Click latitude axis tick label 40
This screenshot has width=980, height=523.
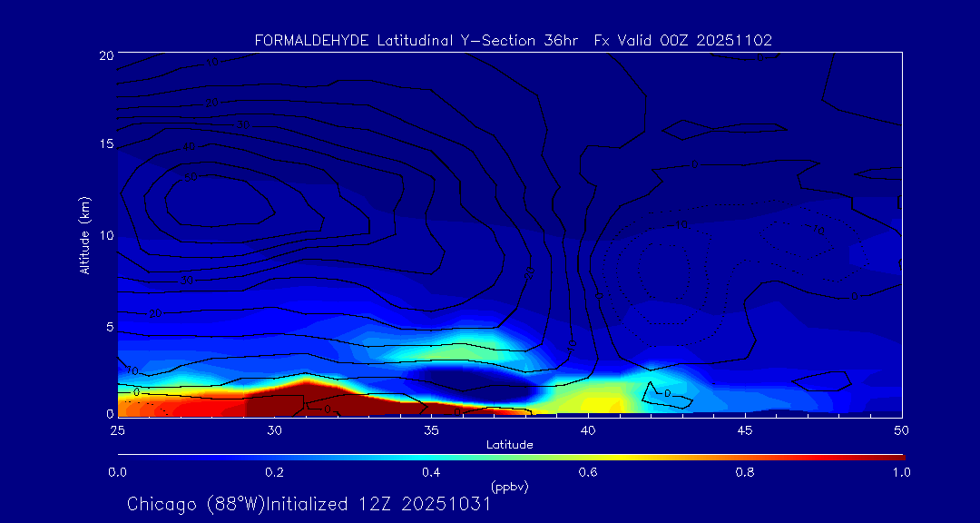588,430
